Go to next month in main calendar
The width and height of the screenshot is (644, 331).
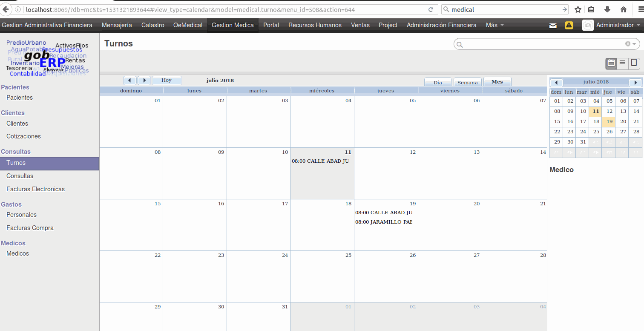[144, 81]
